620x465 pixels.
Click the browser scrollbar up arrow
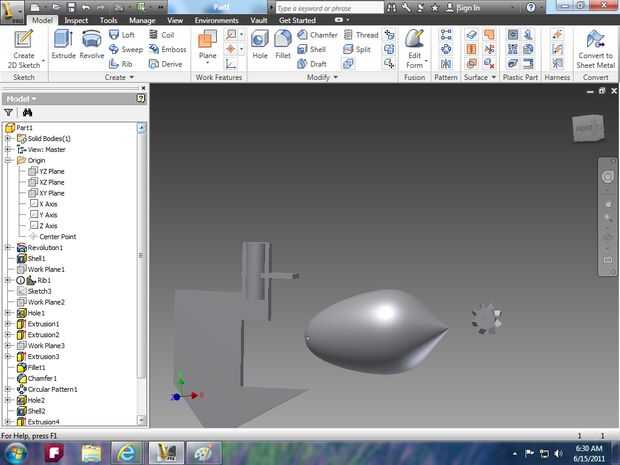click(141, 128)
